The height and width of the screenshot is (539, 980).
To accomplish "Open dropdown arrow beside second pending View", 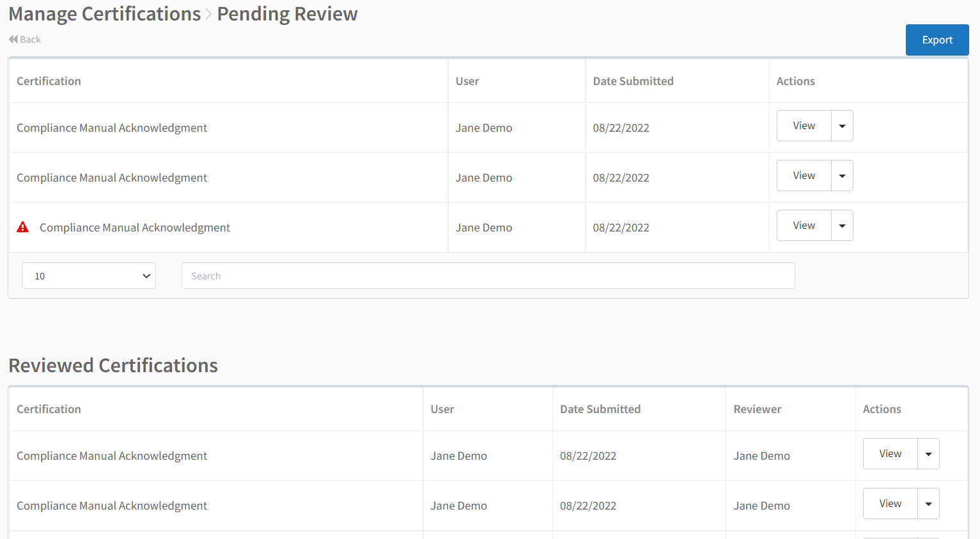I will coord(842,176).
